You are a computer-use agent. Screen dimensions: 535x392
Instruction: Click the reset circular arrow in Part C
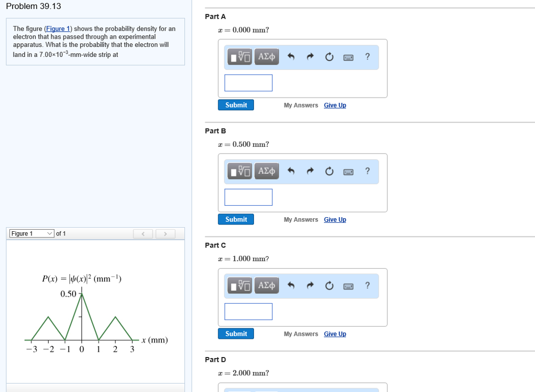[x=329, y=286]
